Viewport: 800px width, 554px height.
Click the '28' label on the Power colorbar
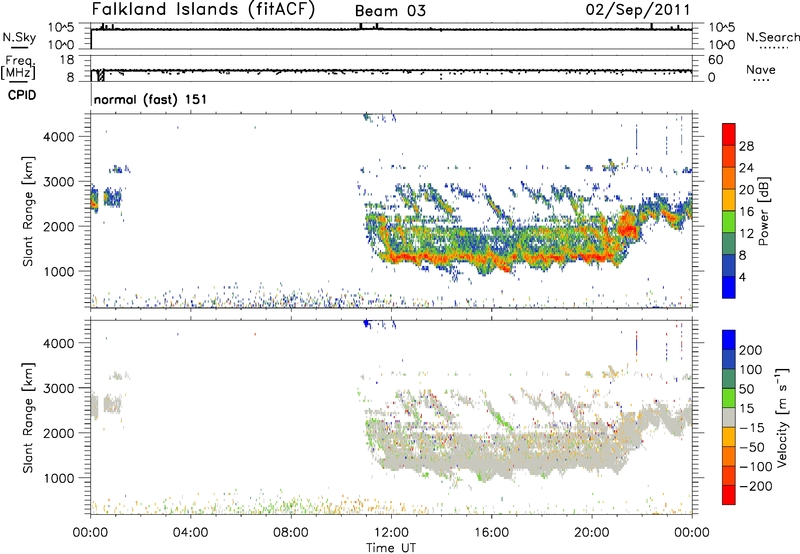pyautogui.click(x=746, y=146)
